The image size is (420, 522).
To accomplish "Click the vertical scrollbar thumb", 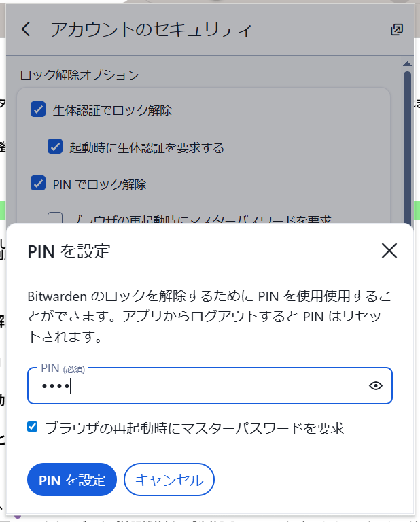I will (407, 136).
